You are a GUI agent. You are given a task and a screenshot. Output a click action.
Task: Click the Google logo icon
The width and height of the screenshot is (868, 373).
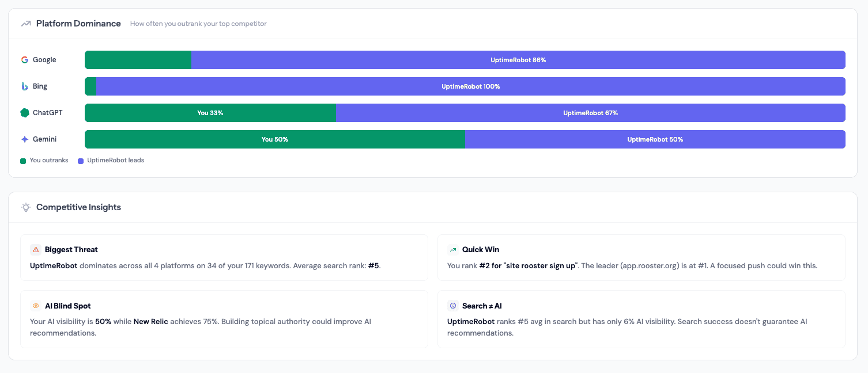[x=25, y=60]
